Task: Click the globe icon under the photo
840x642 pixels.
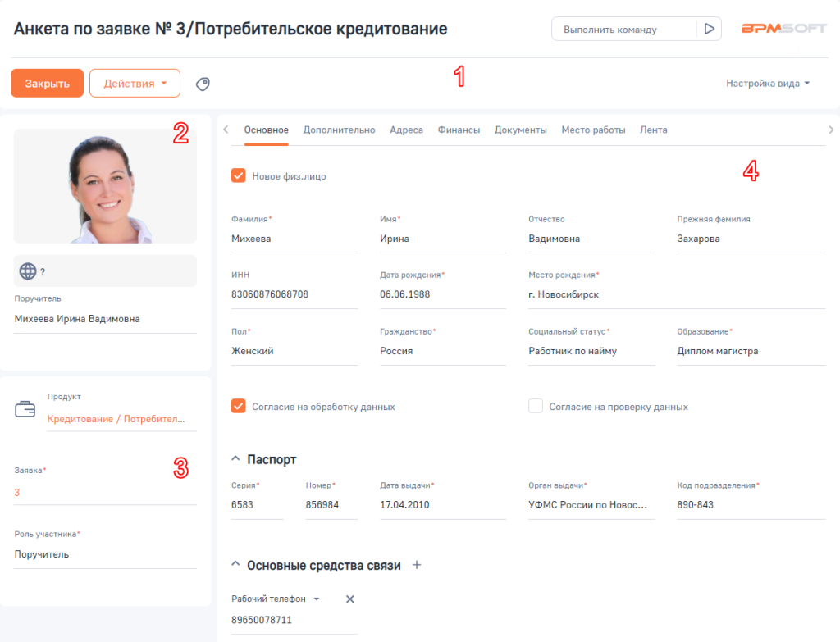Action: 27,271
